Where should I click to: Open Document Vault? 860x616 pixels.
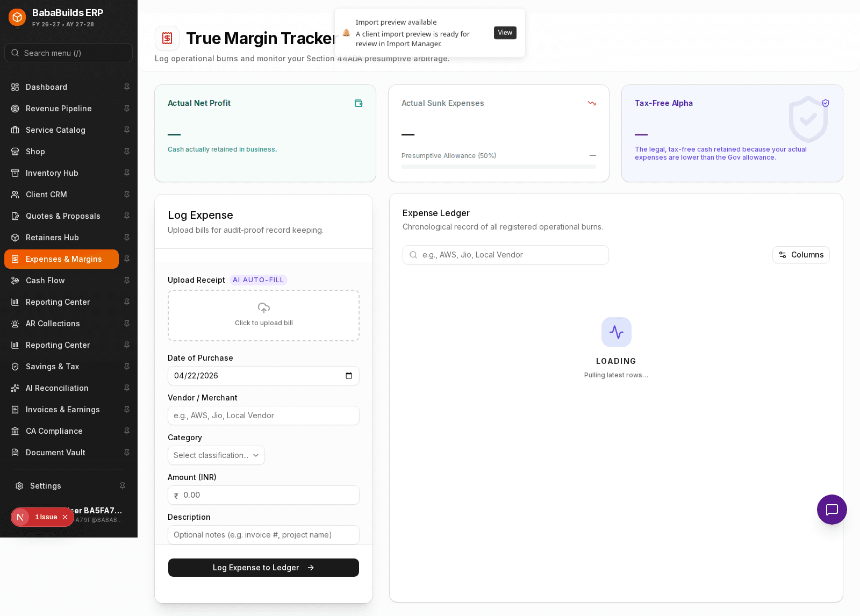pyautogui.click(x=61, y=453)
